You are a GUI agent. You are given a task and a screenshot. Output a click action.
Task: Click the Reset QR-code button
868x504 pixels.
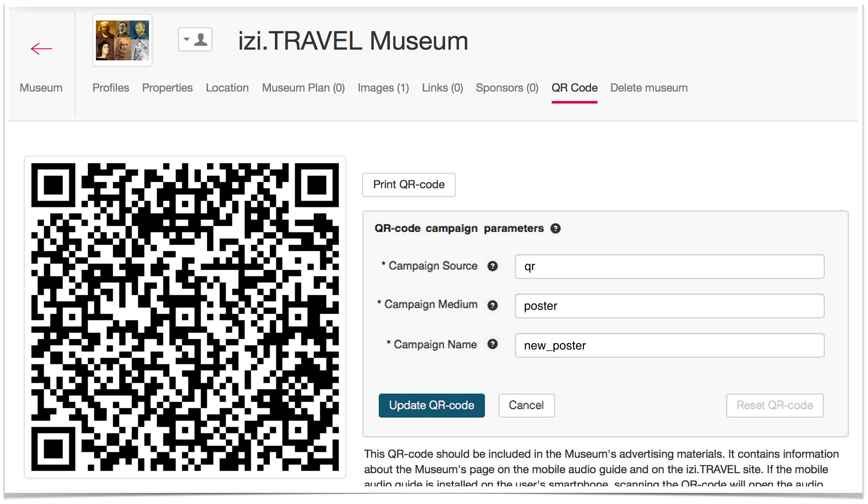pos(775,406)
